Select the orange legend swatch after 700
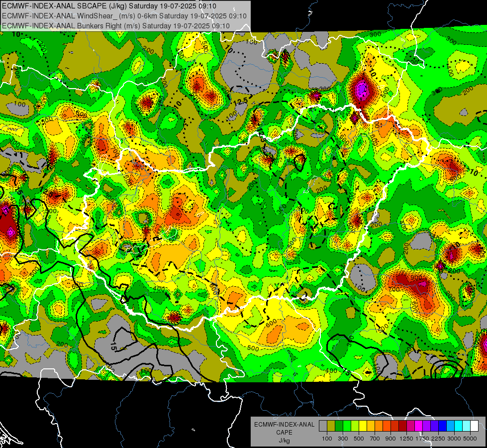This screenshot has width=487, height=448. [x=379, y=426]
